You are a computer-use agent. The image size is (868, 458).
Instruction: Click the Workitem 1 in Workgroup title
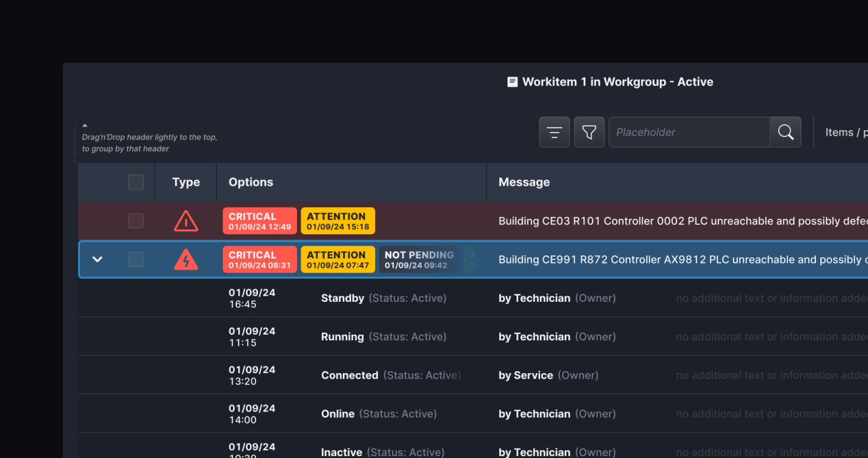[x=618, y=82]
